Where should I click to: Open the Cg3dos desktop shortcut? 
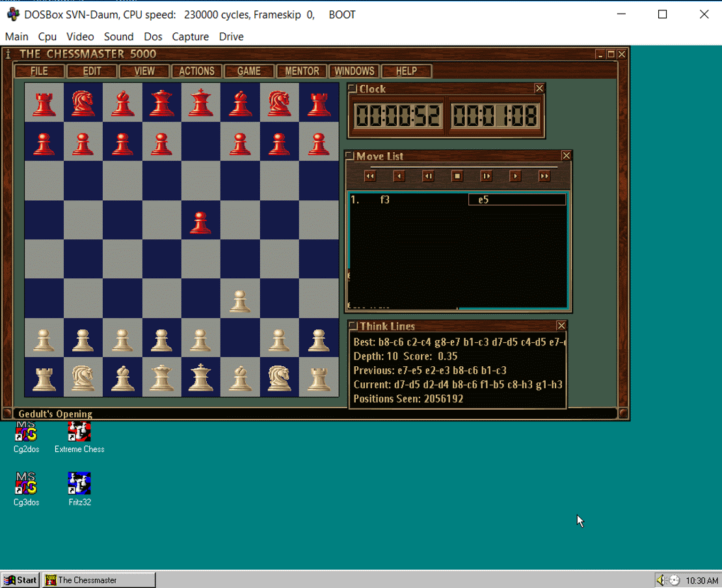click(26, 489)
